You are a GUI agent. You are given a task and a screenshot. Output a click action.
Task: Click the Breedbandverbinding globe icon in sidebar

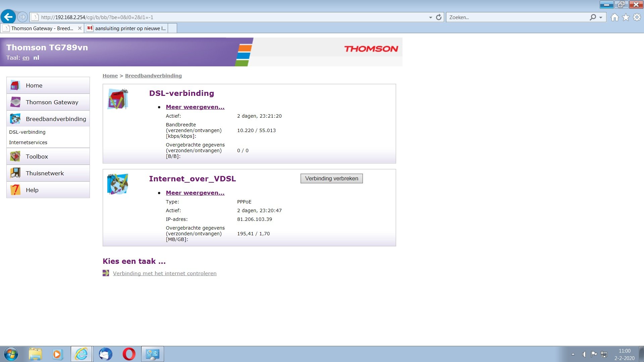[15, 119]
